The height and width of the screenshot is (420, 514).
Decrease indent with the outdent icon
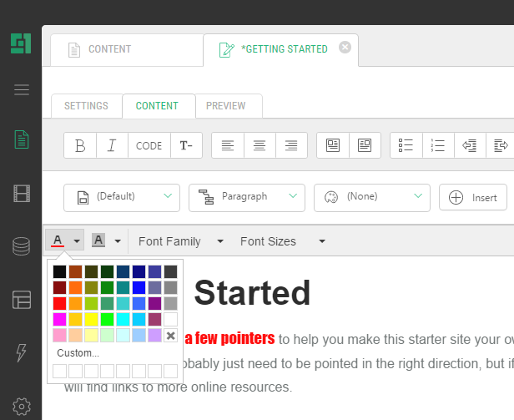[470, 145]
